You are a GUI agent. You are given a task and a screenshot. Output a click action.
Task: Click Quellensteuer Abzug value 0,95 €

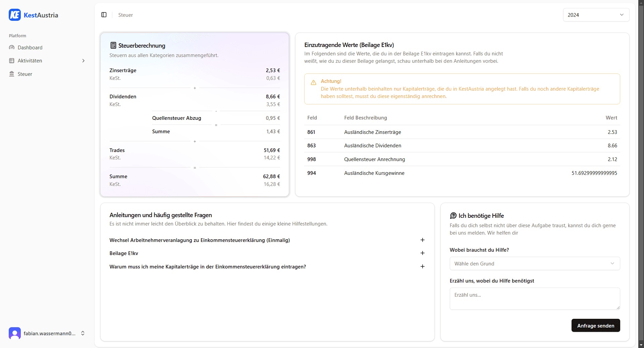273,118
